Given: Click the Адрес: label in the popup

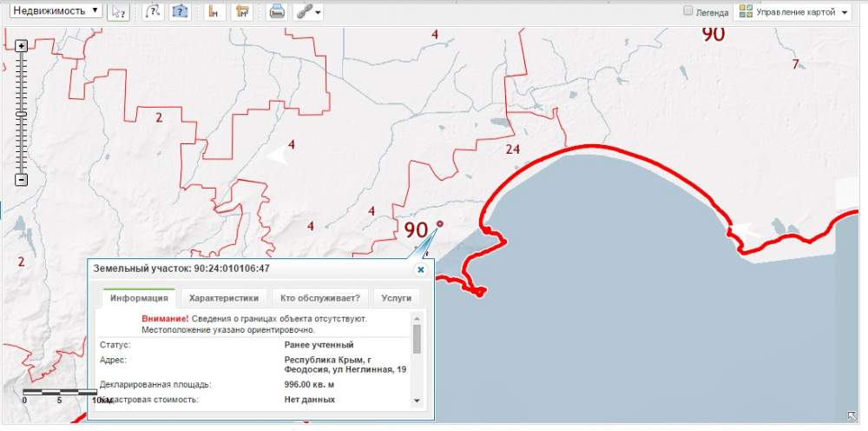Looking at the screenshot, I should tap(114, 360).
